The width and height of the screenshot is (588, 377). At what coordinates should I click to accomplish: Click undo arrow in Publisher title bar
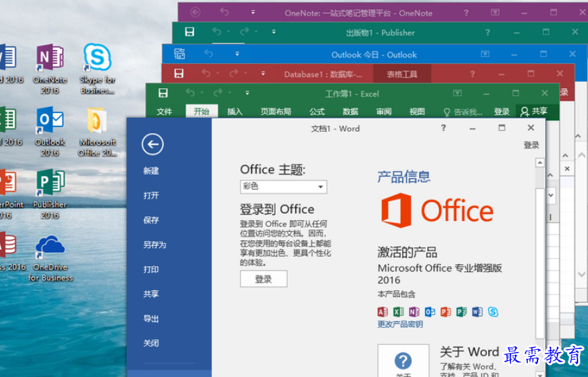coord(217,31)
